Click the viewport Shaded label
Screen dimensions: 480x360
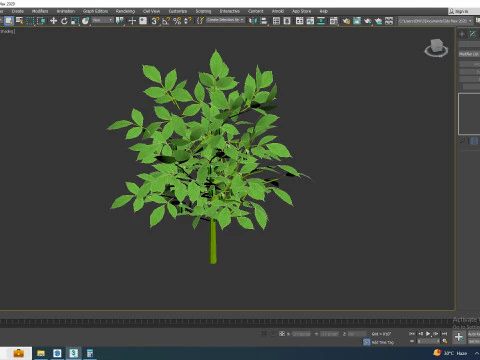tap(7, 31)
